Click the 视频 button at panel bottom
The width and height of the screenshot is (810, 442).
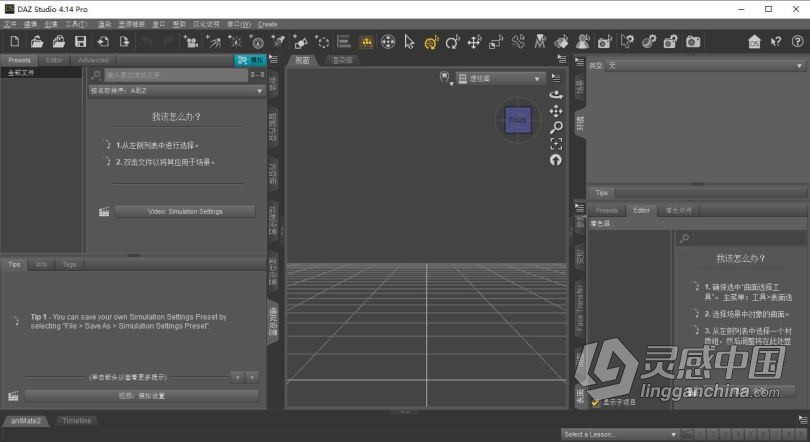pos(142,396)
